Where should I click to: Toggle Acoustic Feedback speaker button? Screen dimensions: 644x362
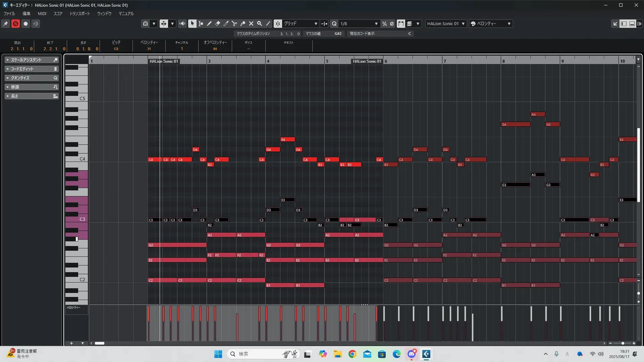(182, 24)
